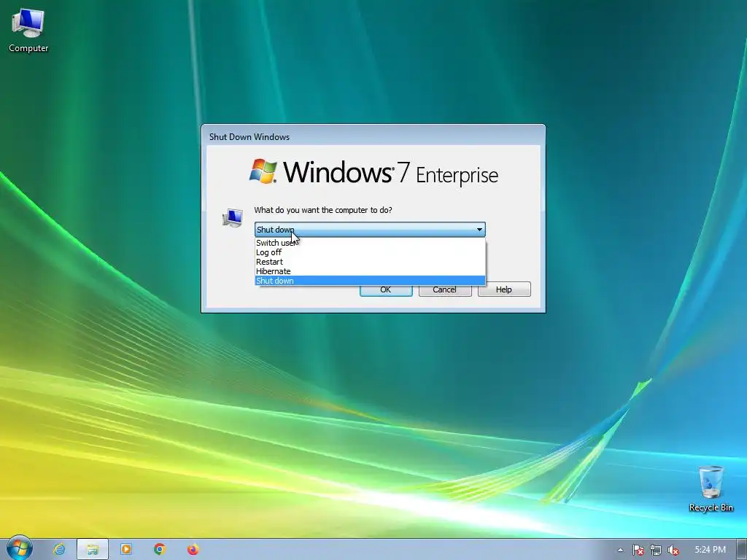Open the Windows Start orb
747x560 pixels.
pyautogui.click(x=19, y=548)
